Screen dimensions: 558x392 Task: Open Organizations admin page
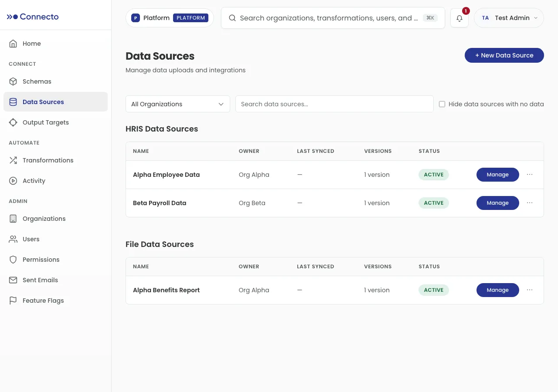(55, 219)
